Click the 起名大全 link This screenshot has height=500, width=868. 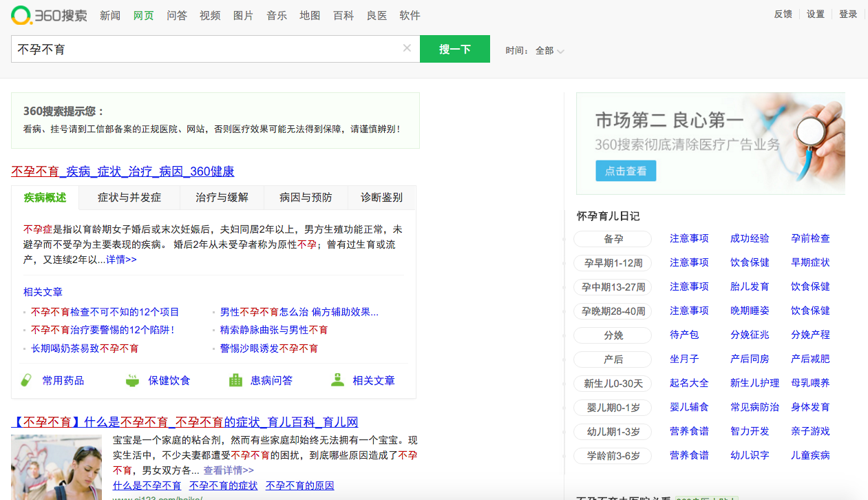pos(689,383)
